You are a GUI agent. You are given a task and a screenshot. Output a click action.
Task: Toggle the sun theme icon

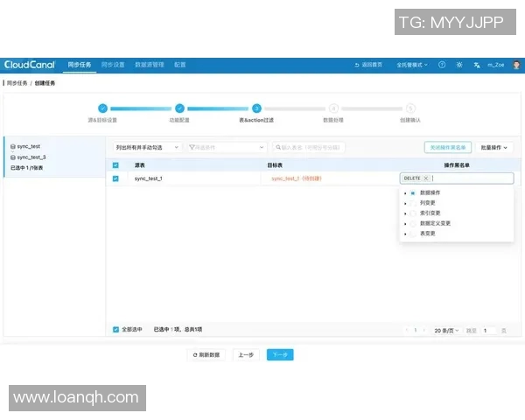click(x=459, y=65)
